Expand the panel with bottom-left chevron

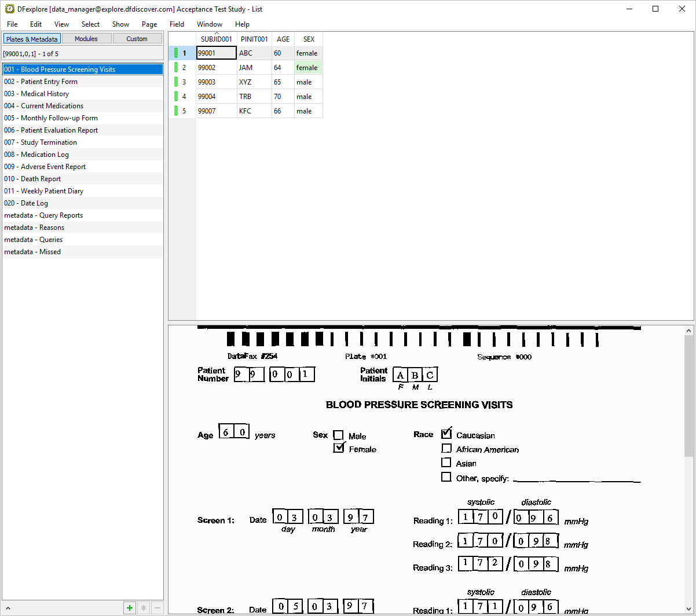coord(8,608)
